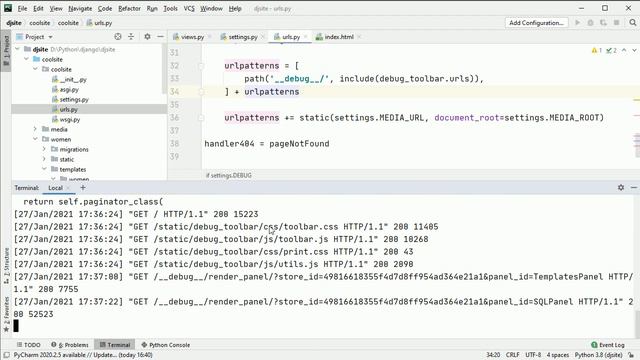Collapse the inner coolsite package folder

tap(35, 69)
